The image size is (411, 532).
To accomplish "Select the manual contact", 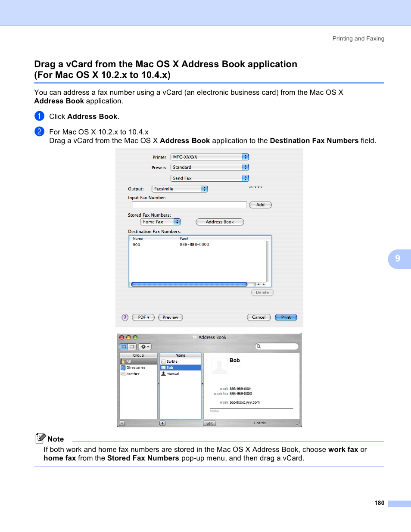I will pyautogui.click(x=181, y=373).
